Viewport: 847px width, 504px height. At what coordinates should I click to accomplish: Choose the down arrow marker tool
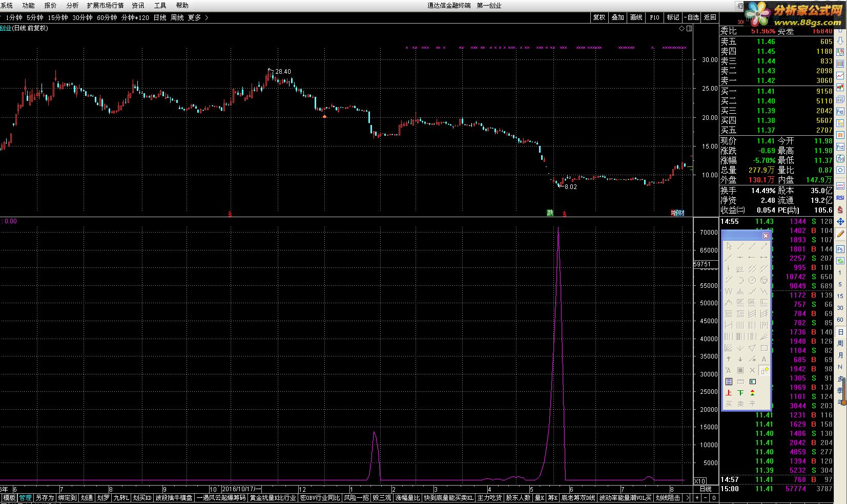[740, 359]
